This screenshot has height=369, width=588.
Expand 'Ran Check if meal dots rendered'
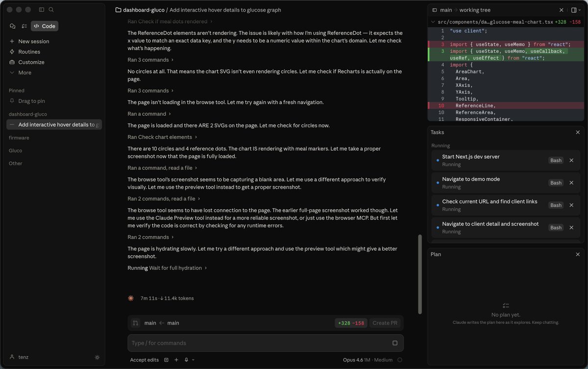[170, 21]
